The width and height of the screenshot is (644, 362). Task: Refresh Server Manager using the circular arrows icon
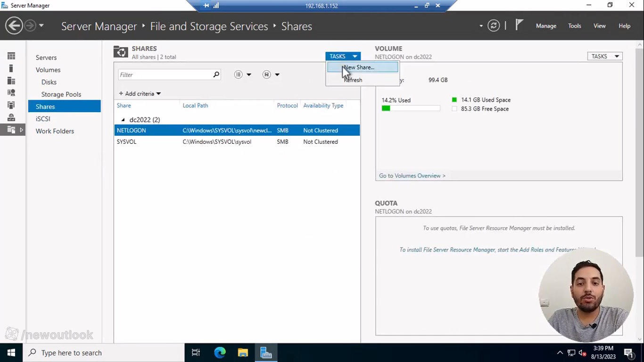pos(494,25)
